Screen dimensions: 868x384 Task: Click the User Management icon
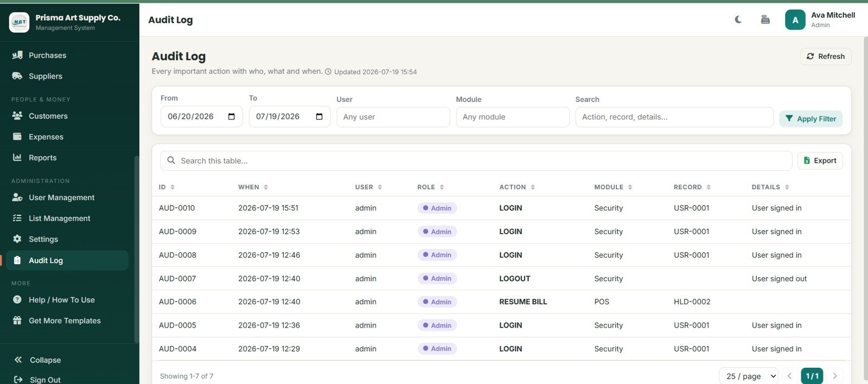pyautogui.click(x=17, y=197)
